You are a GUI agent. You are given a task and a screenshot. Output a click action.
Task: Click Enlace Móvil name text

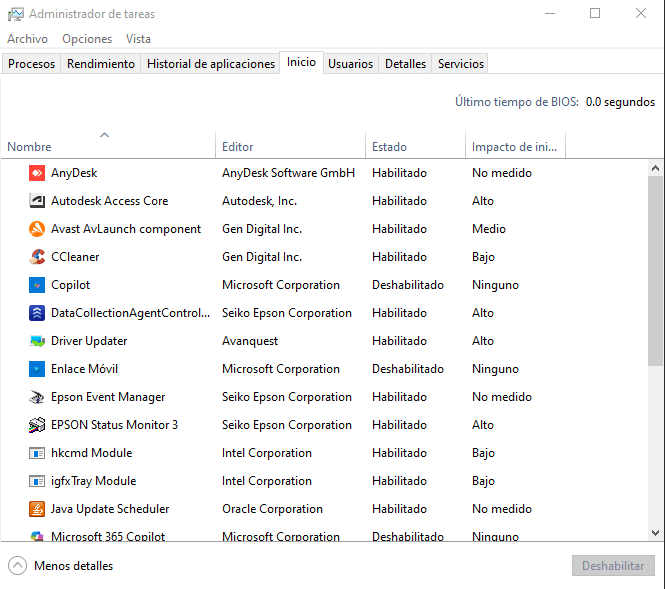pos(84,369)
